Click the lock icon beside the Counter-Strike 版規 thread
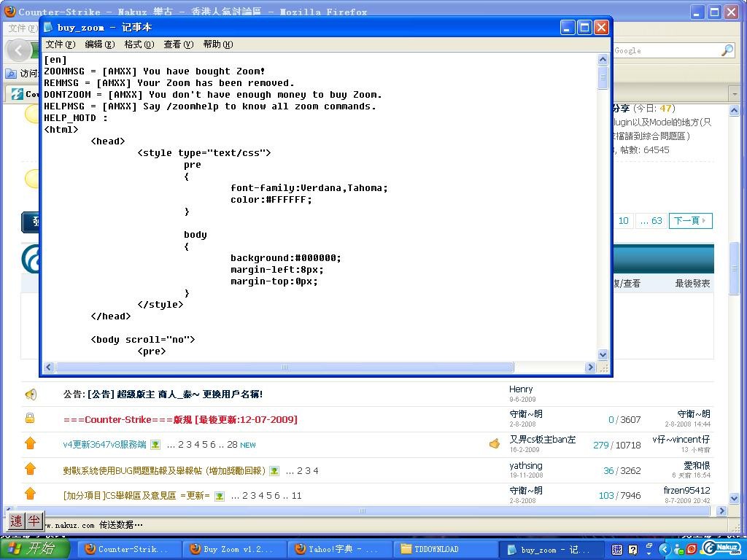The height and width of the screenshot is (560, 747). (x=30, y=418)
